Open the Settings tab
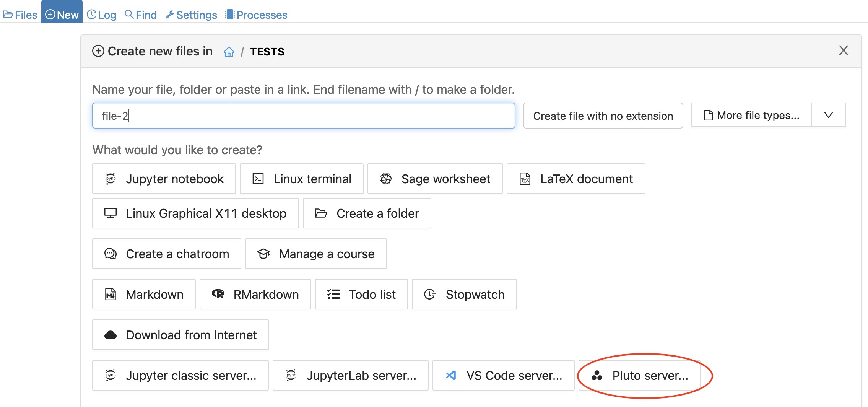The image size is (868, 407). [191, 15]
